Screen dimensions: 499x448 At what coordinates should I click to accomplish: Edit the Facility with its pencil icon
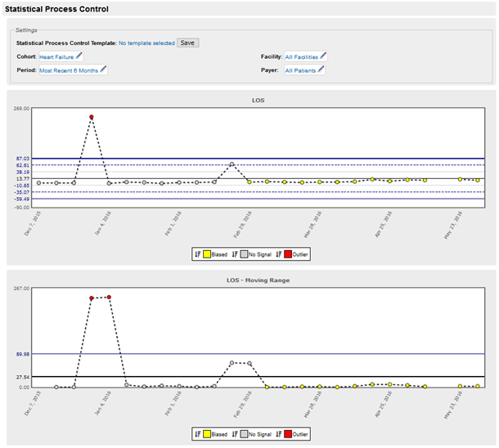(323, 56)
